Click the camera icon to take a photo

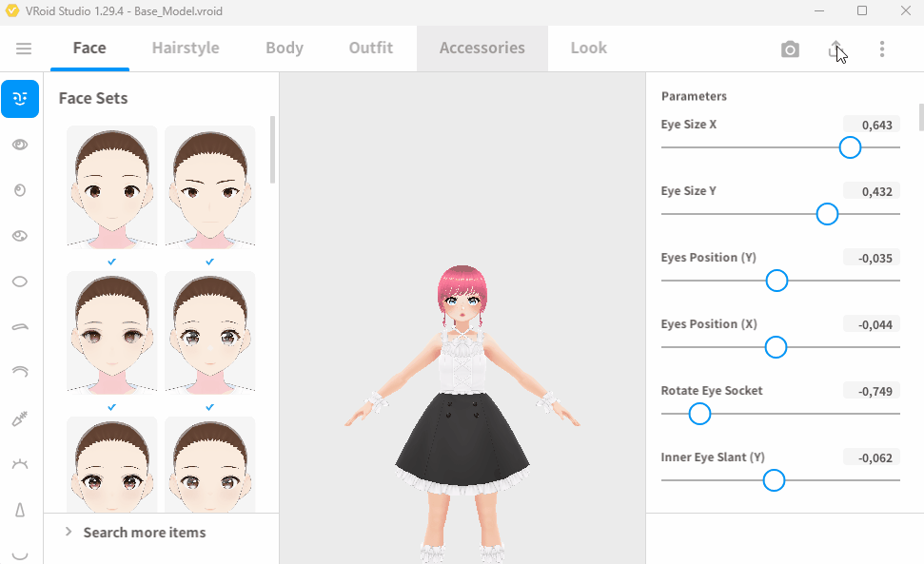coord(790,49)
